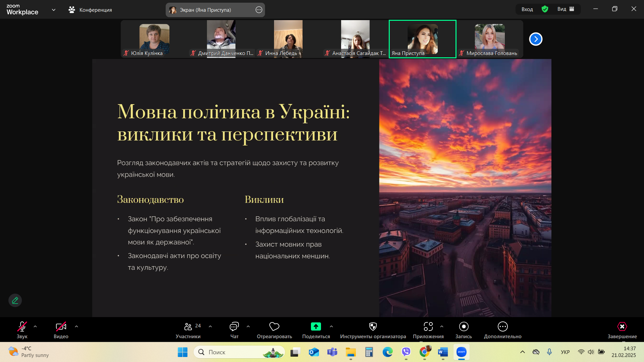Select Дмитрий Данченко video thumbnail

pyautogui.click(x=221, y=39)
